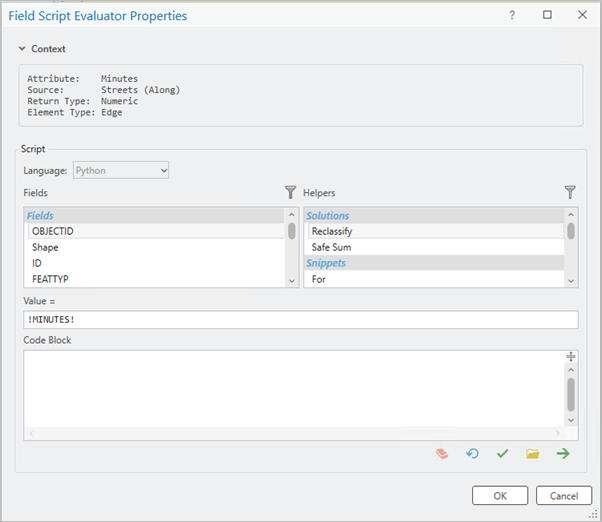The width and height of the screenshot is (602, 522).
Task: Choose the Reclassify helper
Action: [x=332, y=231]
